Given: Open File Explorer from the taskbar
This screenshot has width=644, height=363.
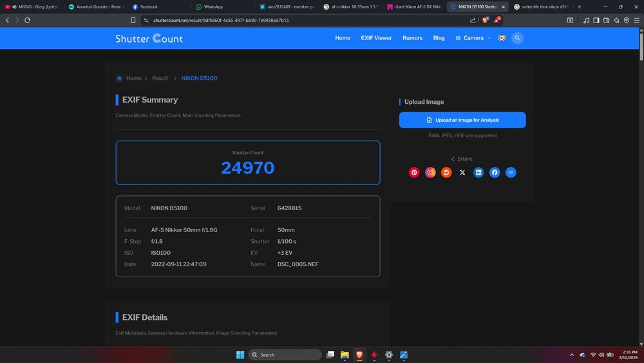Looking at the screenshot, I should [345, 355].
